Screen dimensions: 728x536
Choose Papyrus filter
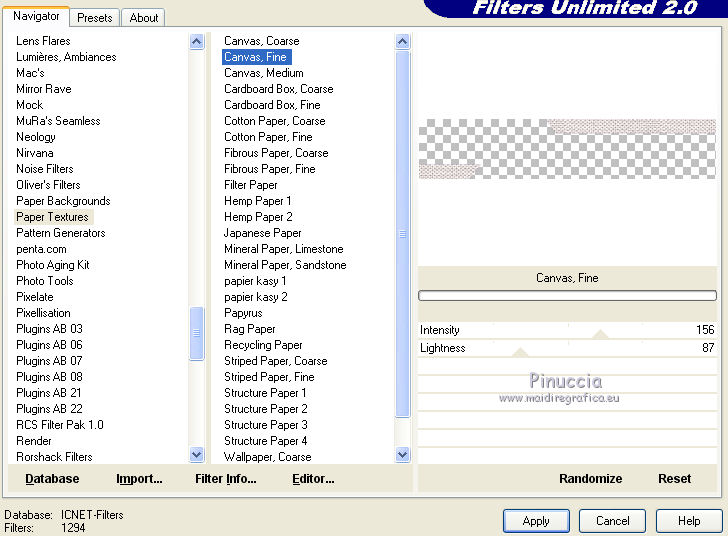pyautogui.click(x=243, y=313)
